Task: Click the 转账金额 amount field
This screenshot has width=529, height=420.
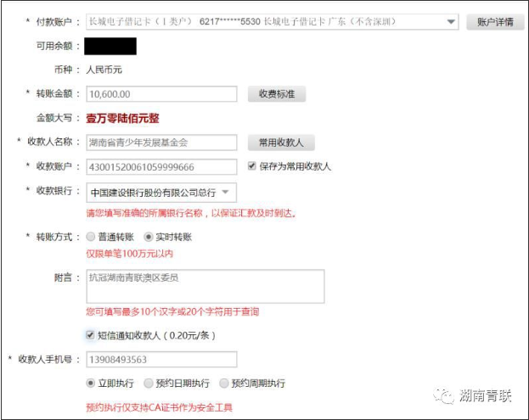Action: [x=161, y=94]
